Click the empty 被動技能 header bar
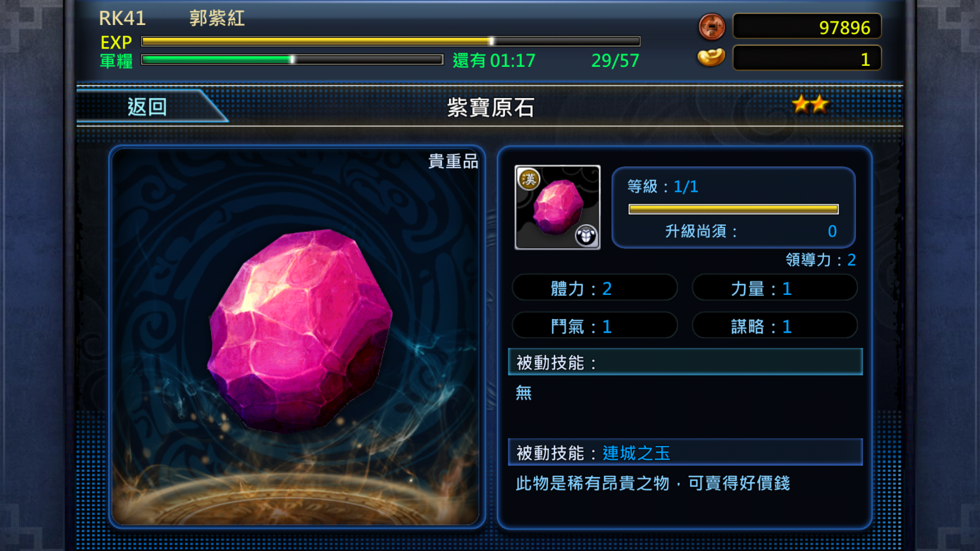The image size is (980, 551). (x=685, y=362)
